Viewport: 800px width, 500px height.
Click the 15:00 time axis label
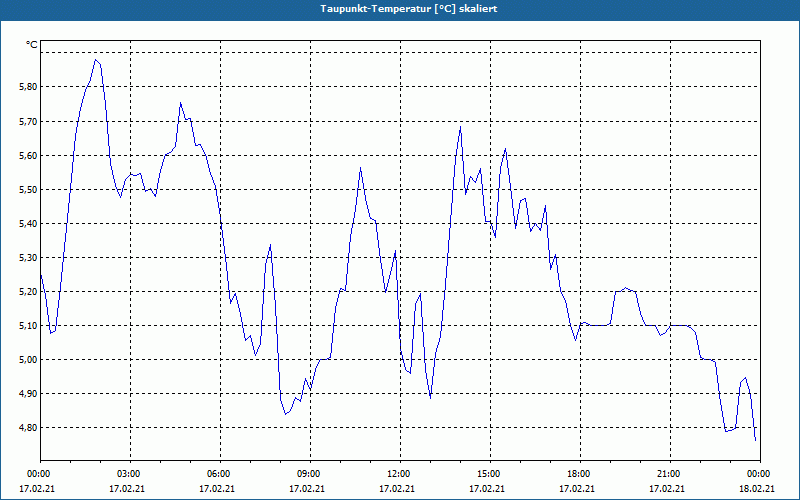pos(490,474)
